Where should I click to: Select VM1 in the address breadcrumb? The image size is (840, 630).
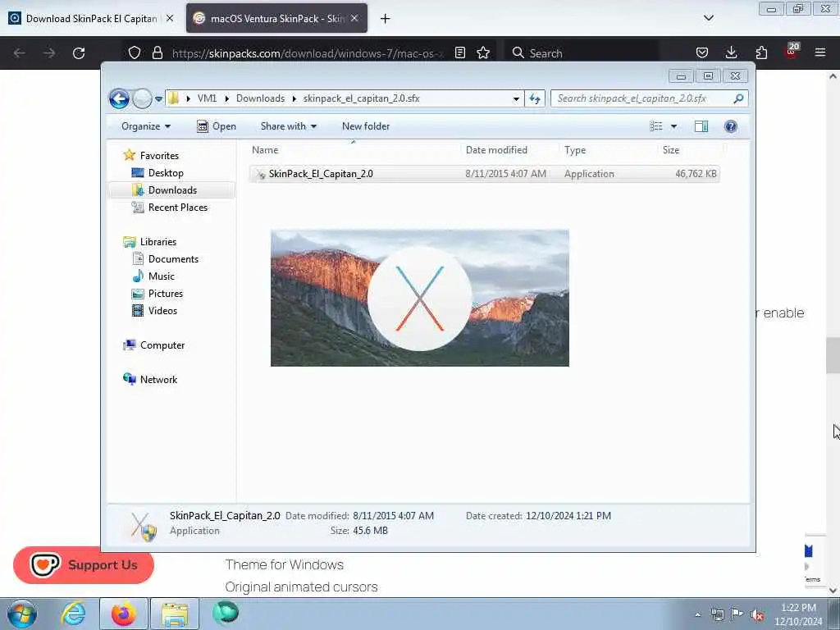pos(207,98)
